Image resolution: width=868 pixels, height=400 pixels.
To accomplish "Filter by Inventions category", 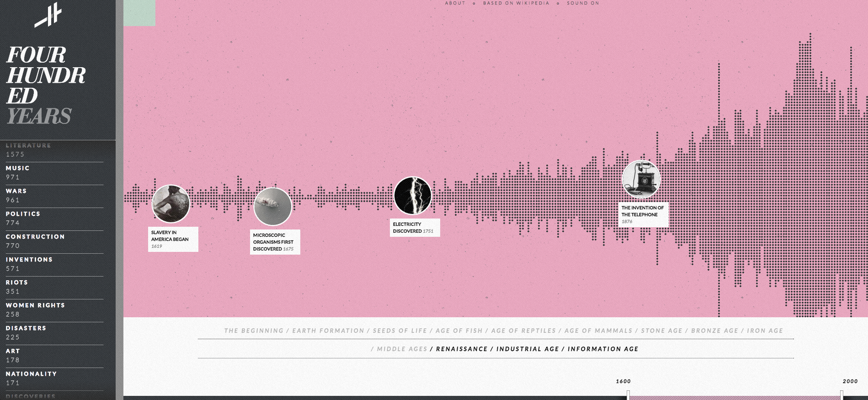I will pos(54,264).
